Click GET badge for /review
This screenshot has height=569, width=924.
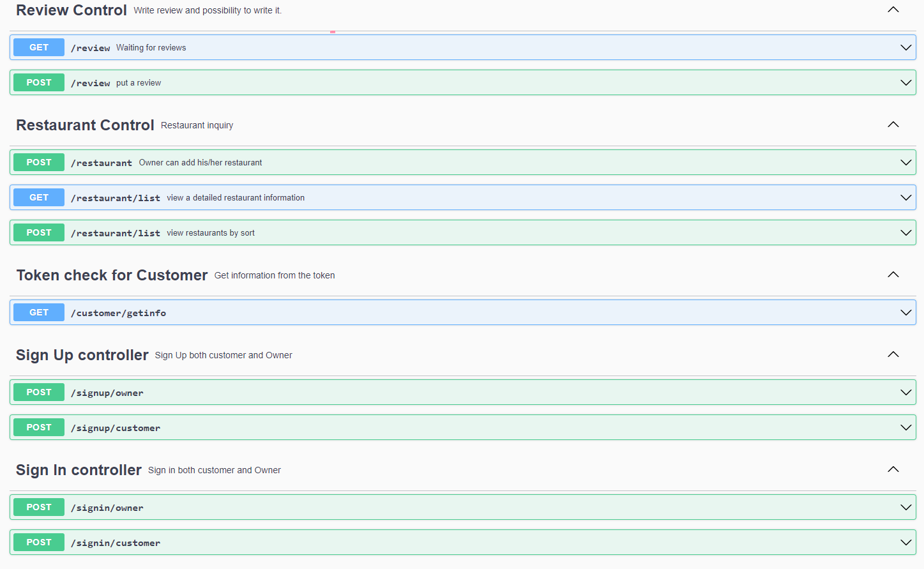(x=39, y=47)
